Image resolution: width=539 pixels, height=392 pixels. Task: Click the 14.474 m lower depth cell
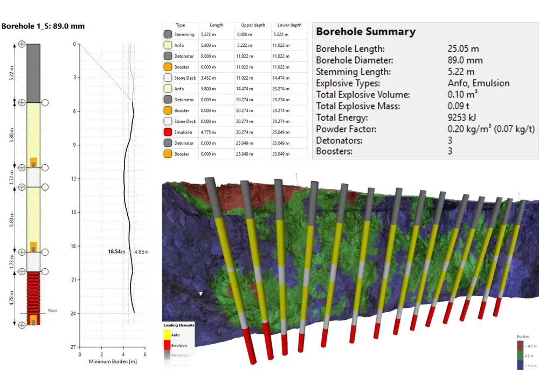281,78
